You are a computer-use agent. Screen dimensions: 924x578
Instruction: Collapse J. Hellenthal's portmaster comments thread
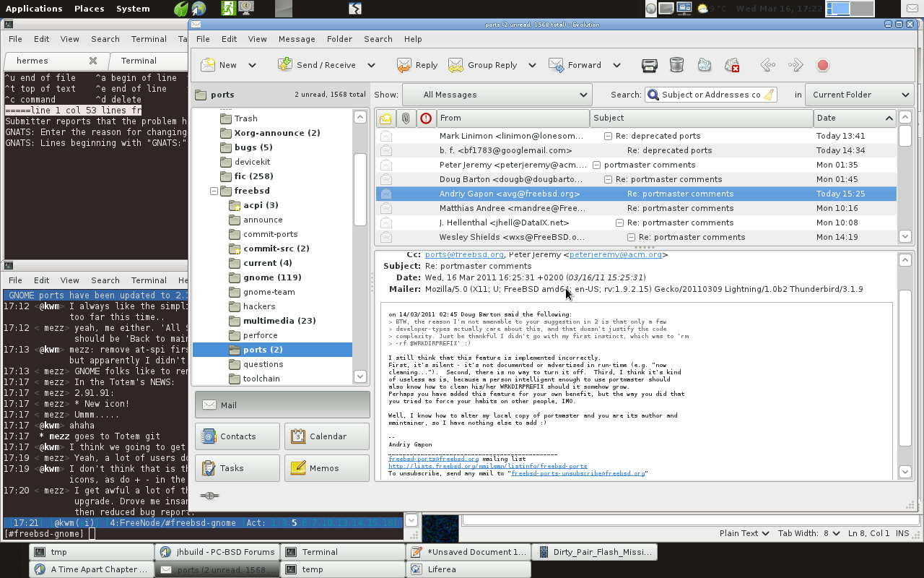click(619, 223)
